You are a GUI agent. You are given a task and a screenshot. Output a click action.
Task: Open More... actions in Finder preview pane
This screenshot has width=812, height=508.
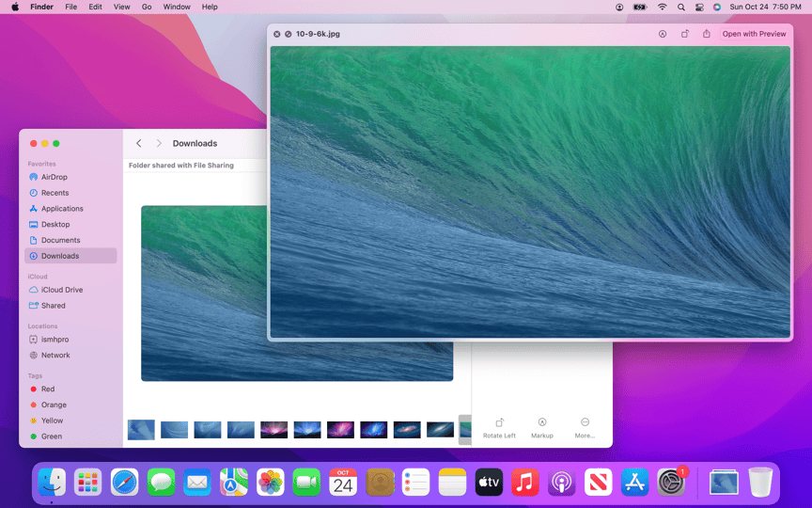pos(585,428)
